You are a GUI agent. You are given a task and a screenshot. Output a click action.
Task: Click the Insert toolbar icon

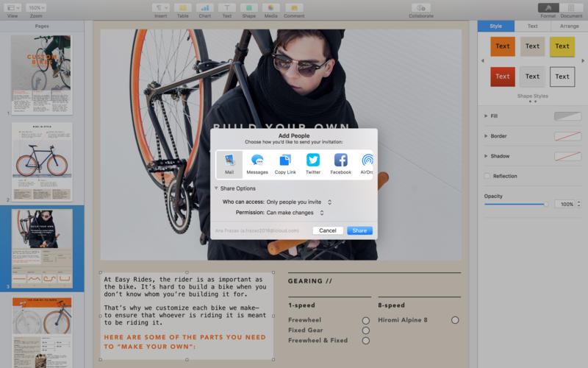[160, 8]
